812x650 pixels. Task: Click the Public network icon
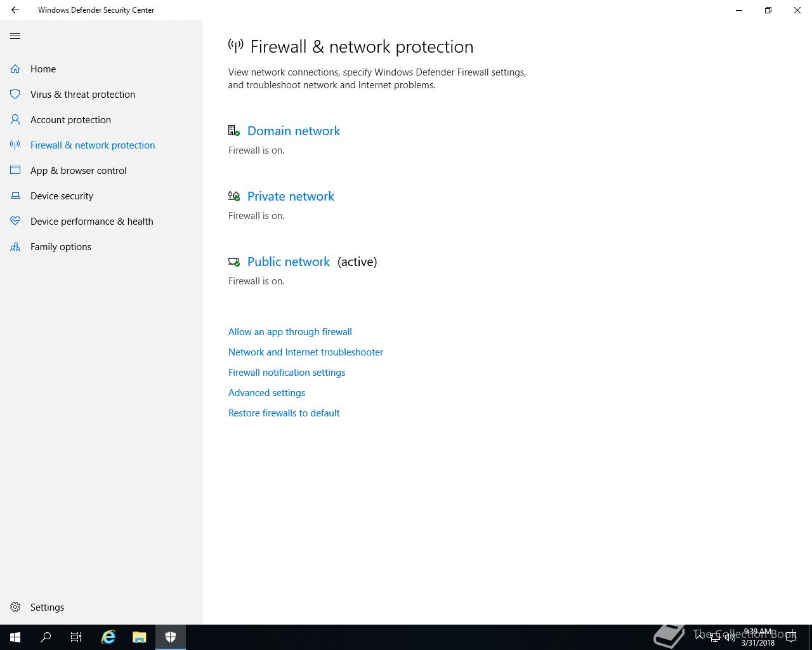[x=234, y=262]
